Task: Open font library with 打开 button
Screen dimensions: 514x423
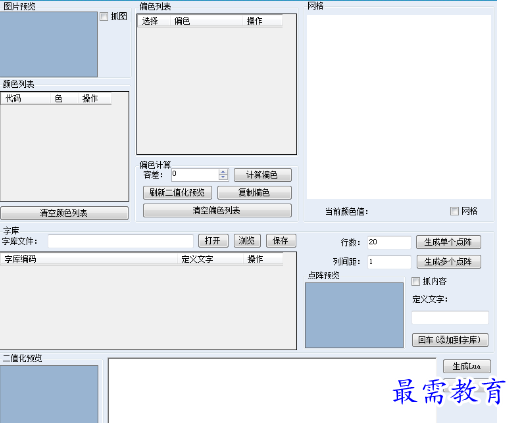Action: (x=213, y=241)
